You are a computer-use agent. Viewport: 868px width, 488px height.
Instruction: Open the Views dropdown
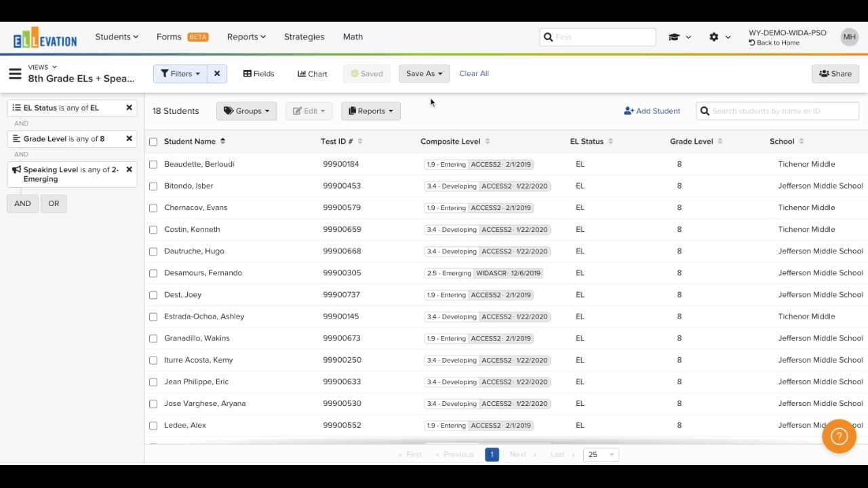pos(42,67)
